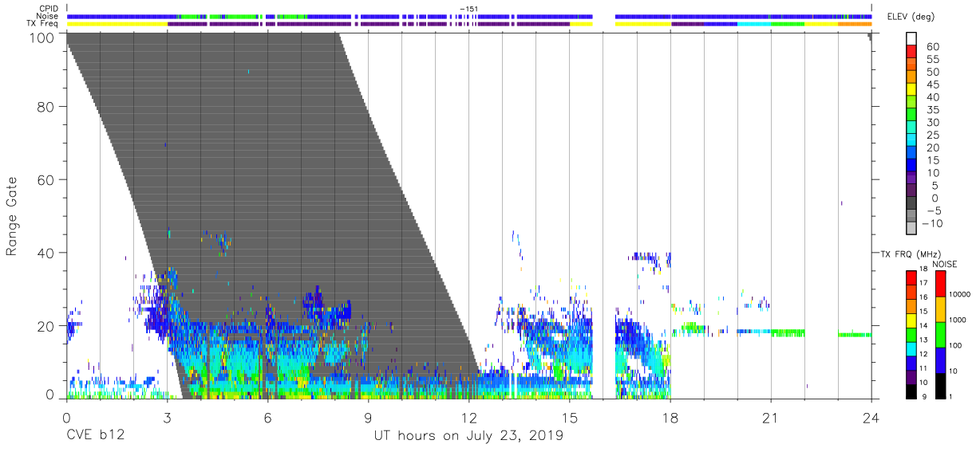Click the '-151' CPID value above the plot
The image size is (980, 452).
[468, 8]
